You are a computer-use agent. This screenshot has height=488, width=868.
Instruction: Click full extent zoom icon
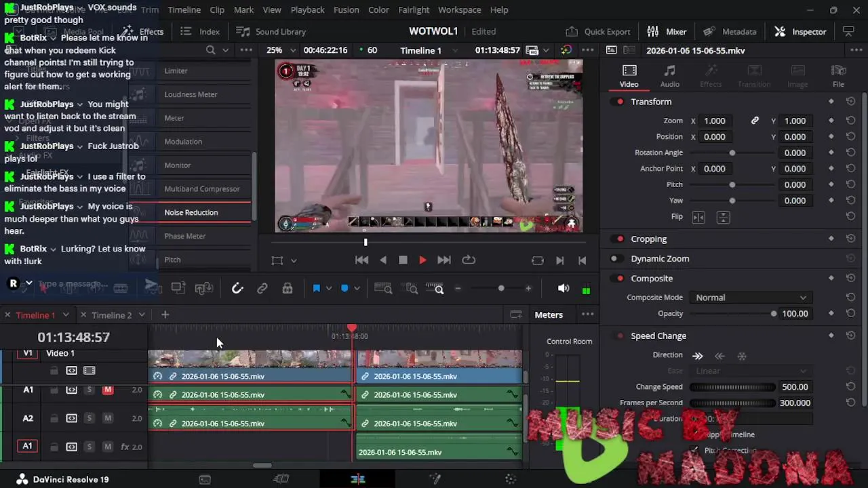pyautogui.click(x=383, y=288)
